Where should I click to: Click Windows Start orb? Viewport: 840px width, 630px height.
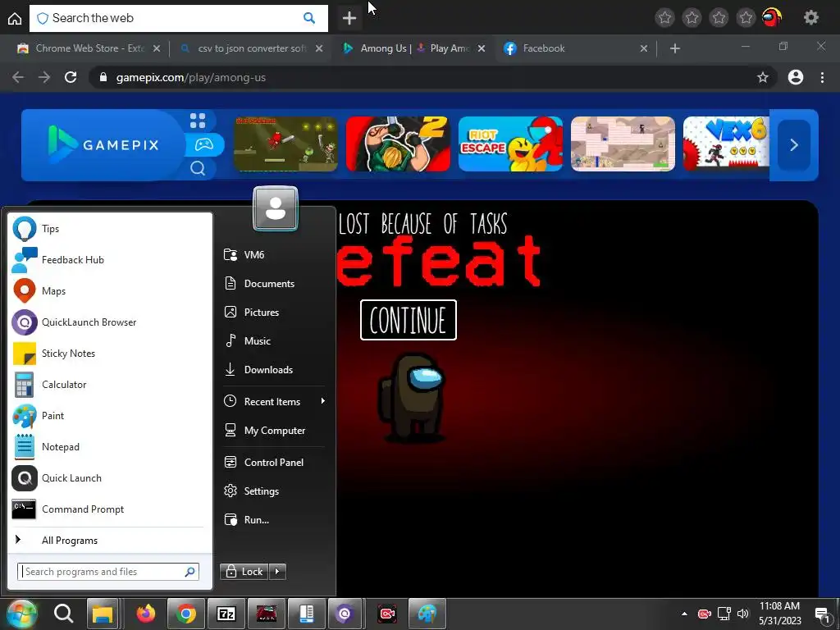(x=21, y=614)
